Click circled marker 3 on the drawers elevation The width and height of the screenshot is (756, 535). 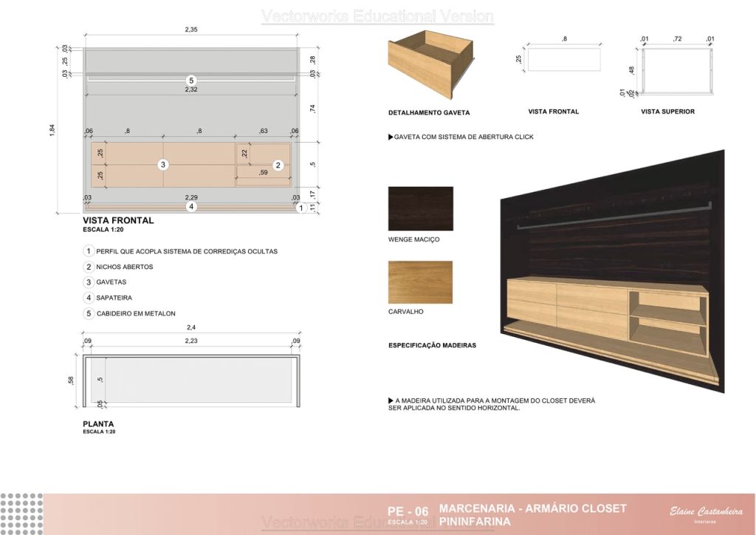[163, 165]
